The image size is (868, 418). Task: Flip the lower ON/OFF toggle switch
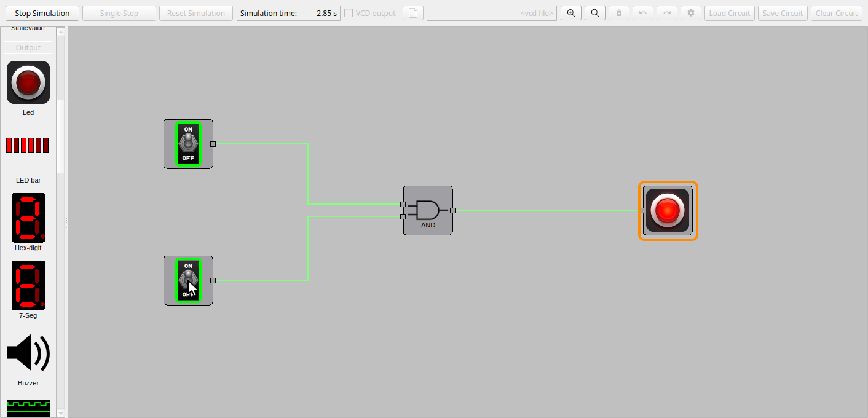pos(188,280)
